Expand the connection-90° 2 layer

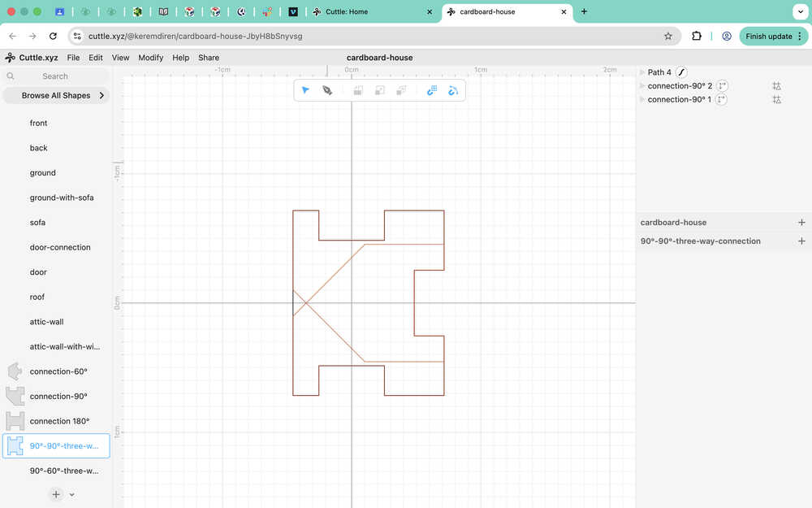(642, 86)
